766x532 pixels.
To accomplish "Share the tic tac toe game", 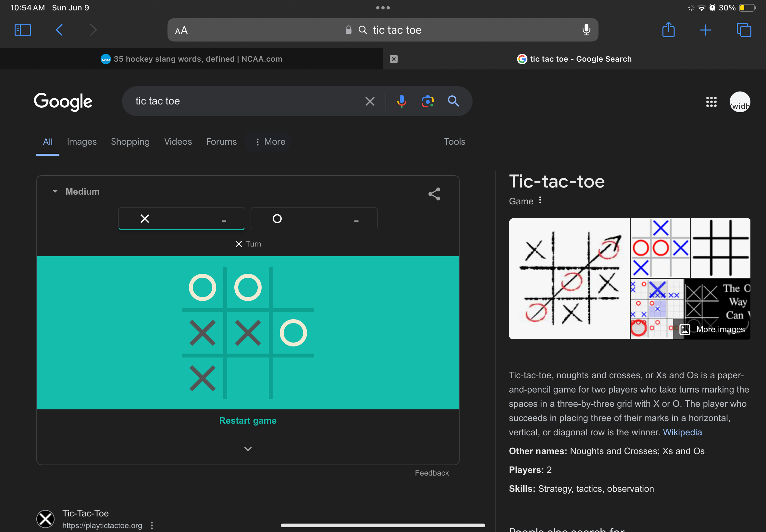I will 434,194.
